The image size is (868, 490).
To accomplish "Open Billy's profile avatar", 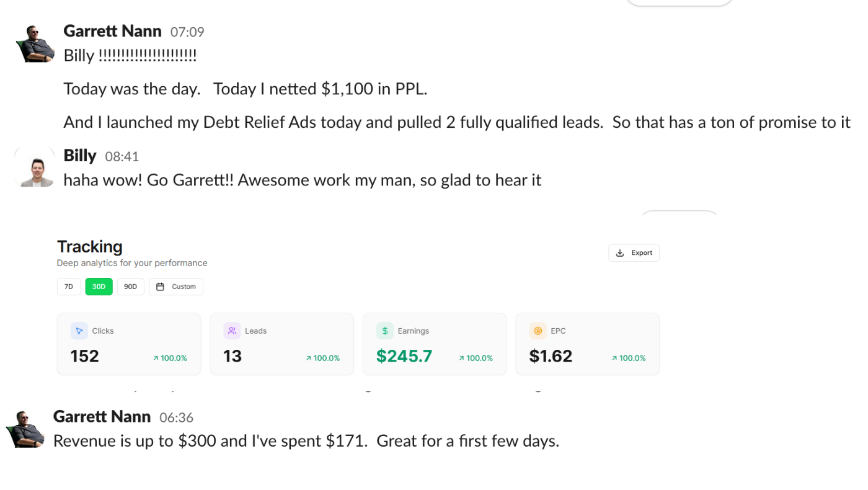I will (35, 167).
